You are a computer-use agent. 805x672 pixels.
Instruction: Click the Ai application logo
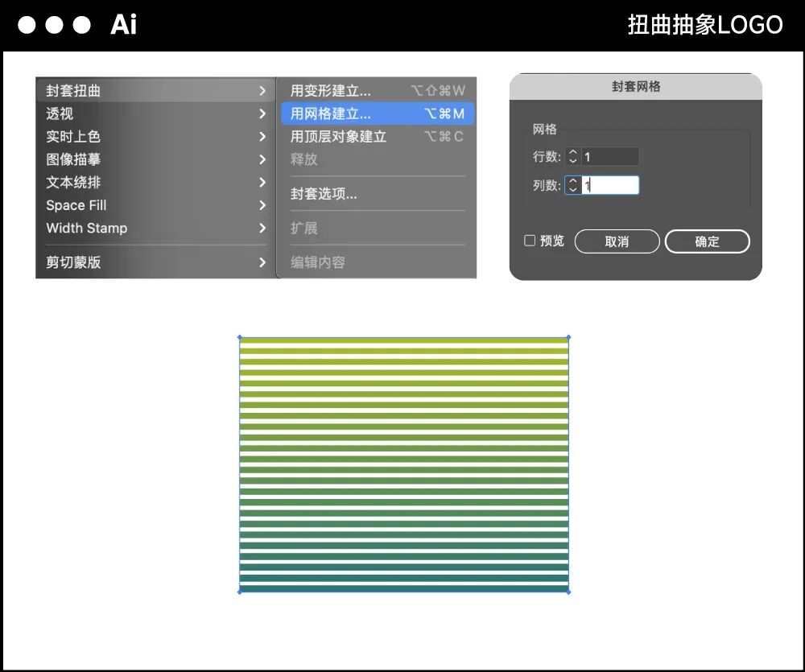[x=122, y=24]
